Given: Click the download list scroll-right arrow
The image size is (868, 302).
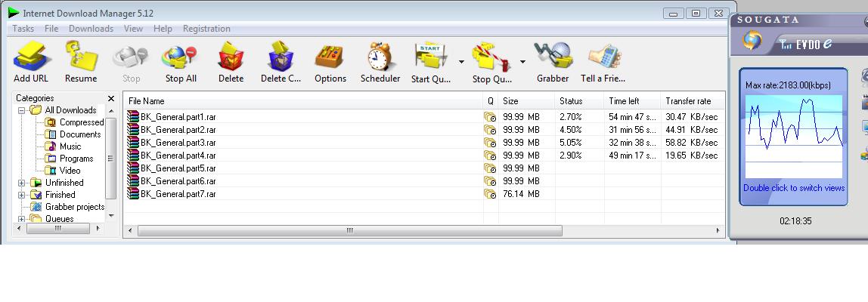Looking at the screenshot, I should tap(718, 230).
